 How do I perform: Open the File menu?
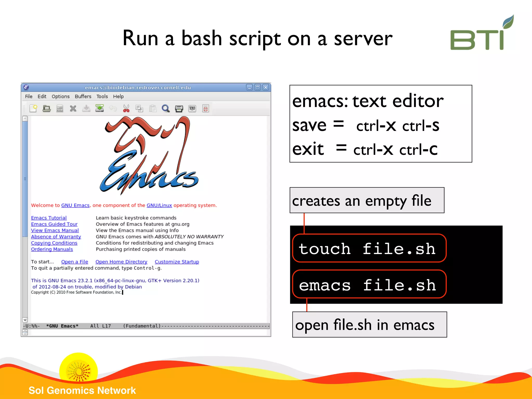point(29,96)
